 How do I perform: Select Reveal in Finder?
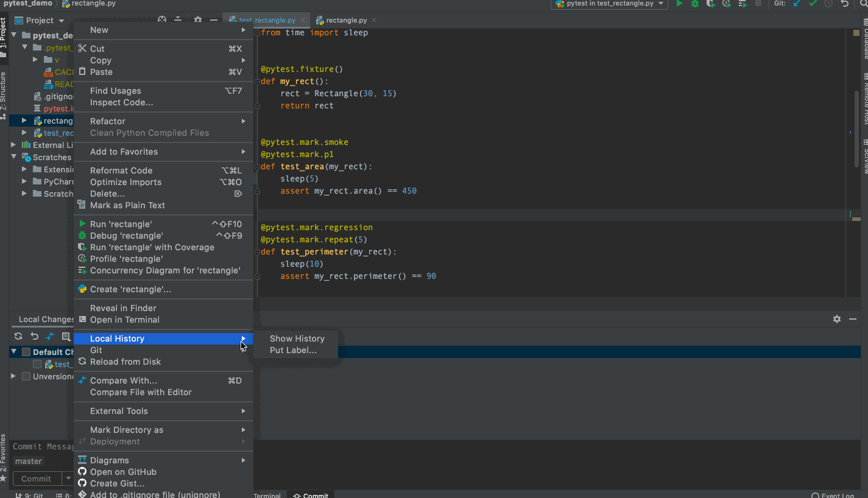pos(163,308)
